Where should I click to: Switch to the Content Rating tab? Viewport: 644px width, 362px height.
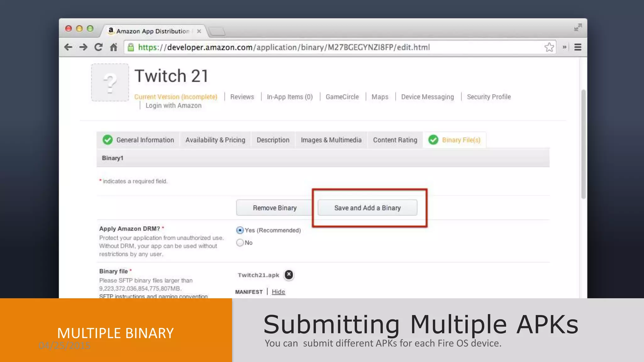point(395,140)
